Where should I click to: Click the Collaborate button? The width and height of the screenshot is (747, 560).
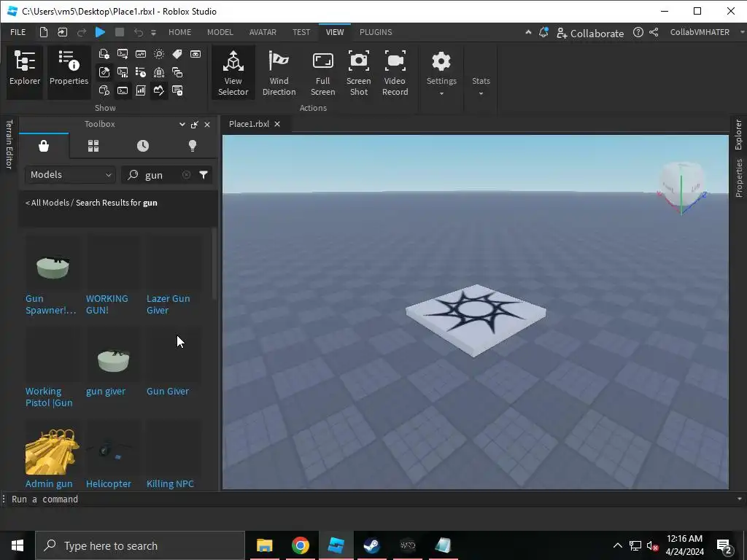[x=590, y=33]
